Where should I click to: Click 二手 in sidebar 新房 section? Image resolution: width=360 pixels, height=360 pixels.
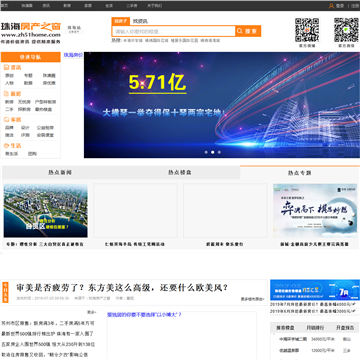click(9, 109)
